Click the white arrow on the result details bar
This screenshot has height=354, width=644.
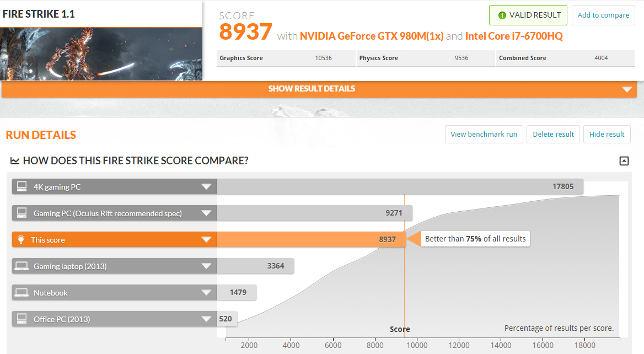point(627,89)
